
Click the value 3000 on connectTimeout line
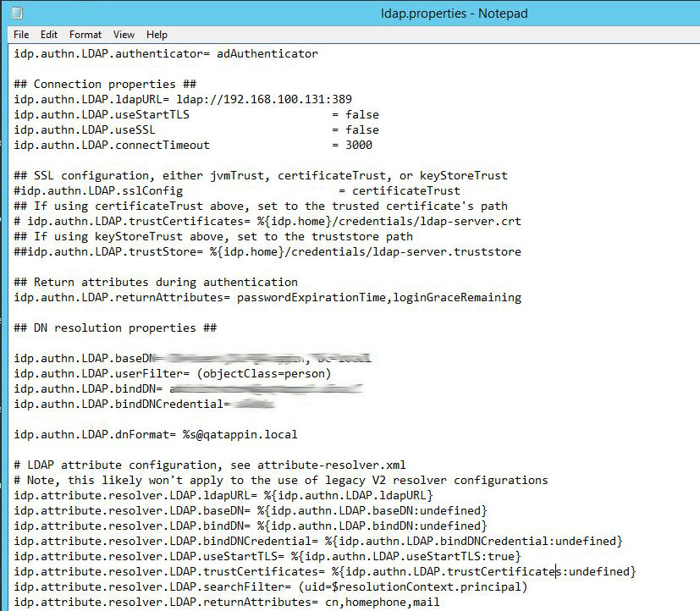point(359,145)
